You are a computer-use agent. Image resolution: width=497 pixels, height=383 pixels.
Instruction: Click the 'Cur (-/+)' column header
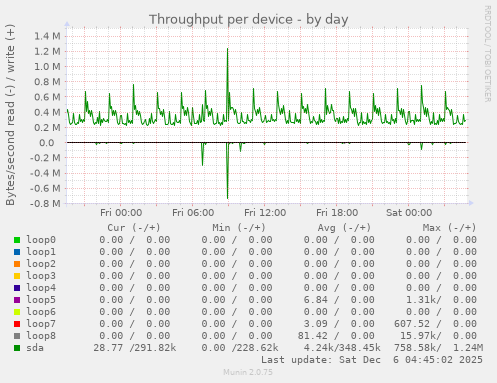click(x=134, y=228)
